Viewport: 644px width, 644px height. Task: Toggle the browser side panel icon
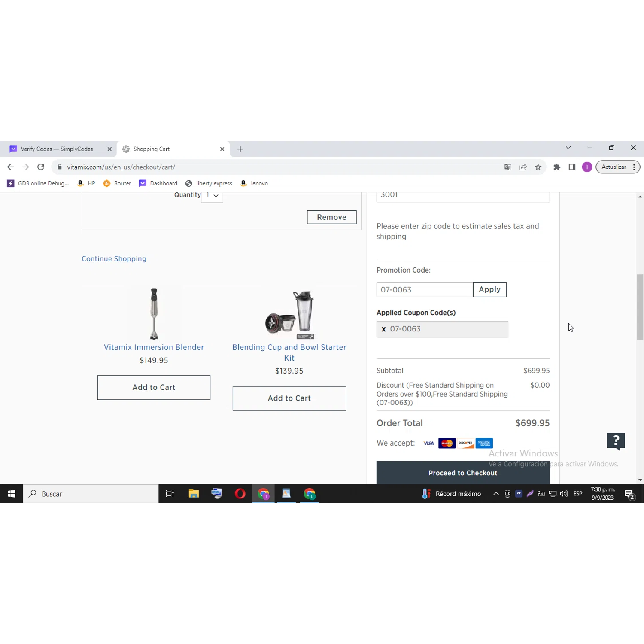coord(572,167)
